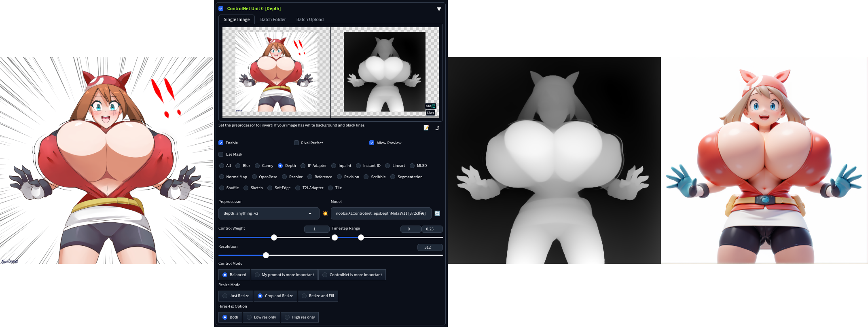Check the Use Mask option

pos(221,154)
